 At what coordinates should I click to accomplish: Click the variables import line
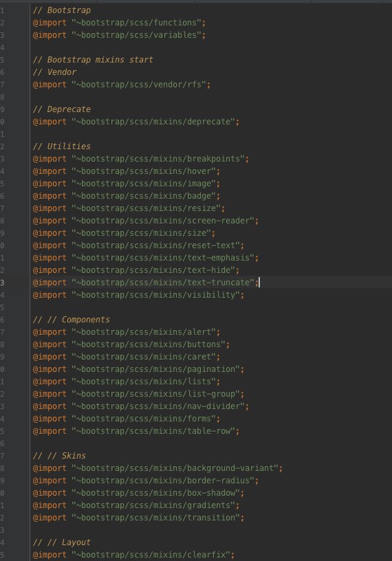point(119,35)
